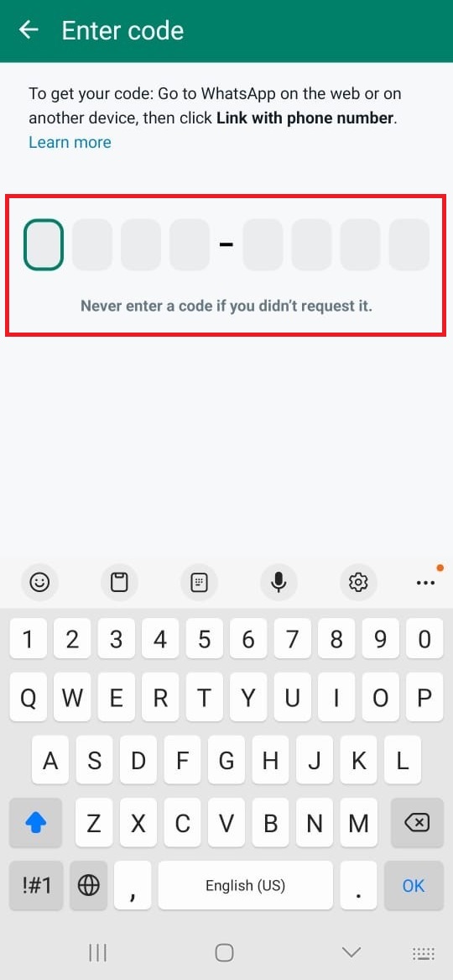Tap the globe language switch key
The width and height of the screenshot is (453, 980).
(89, 885)
